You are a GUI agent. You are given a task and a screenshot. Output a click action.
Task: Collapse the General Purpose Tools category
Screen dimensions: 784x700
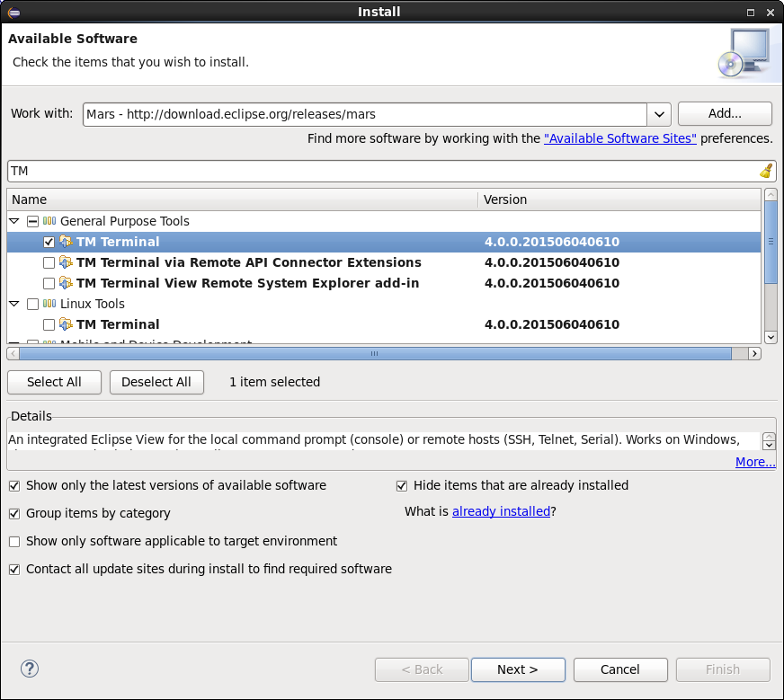click(14, 221)
